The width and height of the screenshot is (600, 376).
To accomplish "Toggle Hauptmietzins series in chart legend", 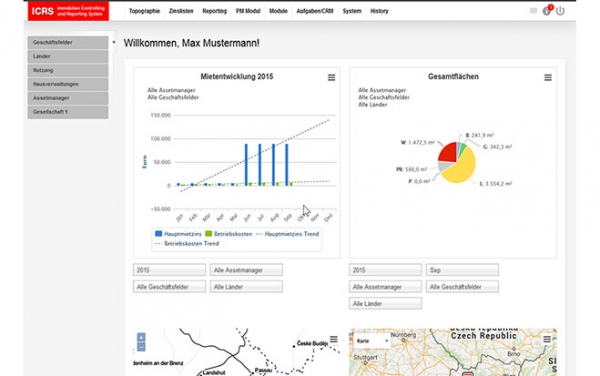I will (x=178, y=234).
